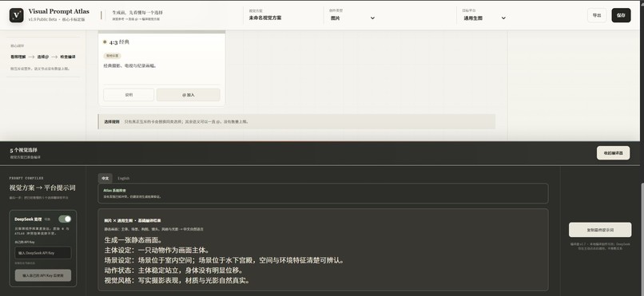Click the '5 个视觉选择' heading
The width and height of the screenshot is (644, 296).
23,150
